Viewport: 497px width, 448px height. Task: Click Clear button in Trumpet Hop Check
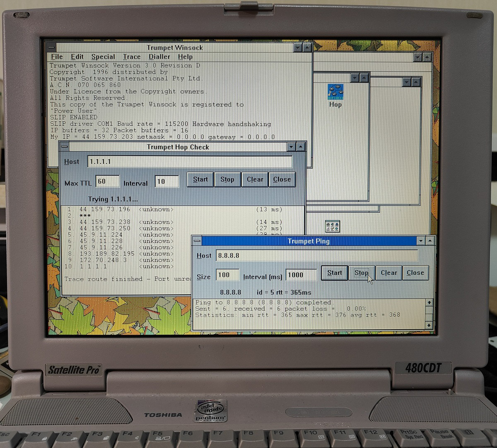click(255, 179)
